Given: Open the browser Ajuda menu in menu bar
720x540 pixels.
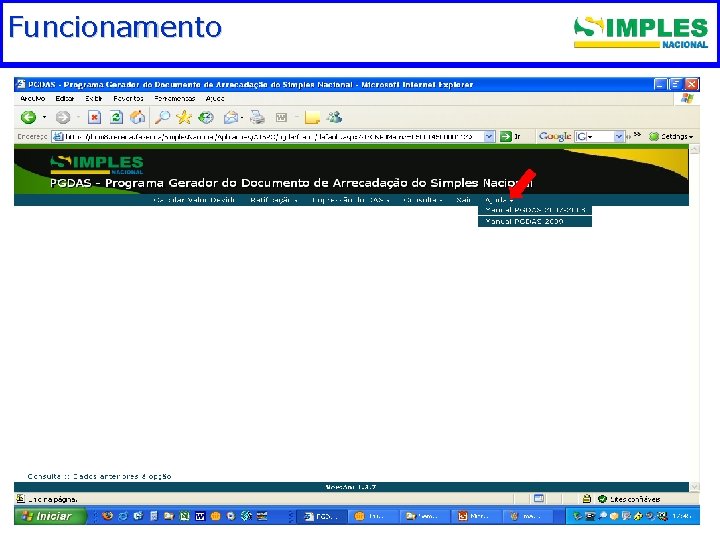Looking at the screenshot, I should 215,98.
